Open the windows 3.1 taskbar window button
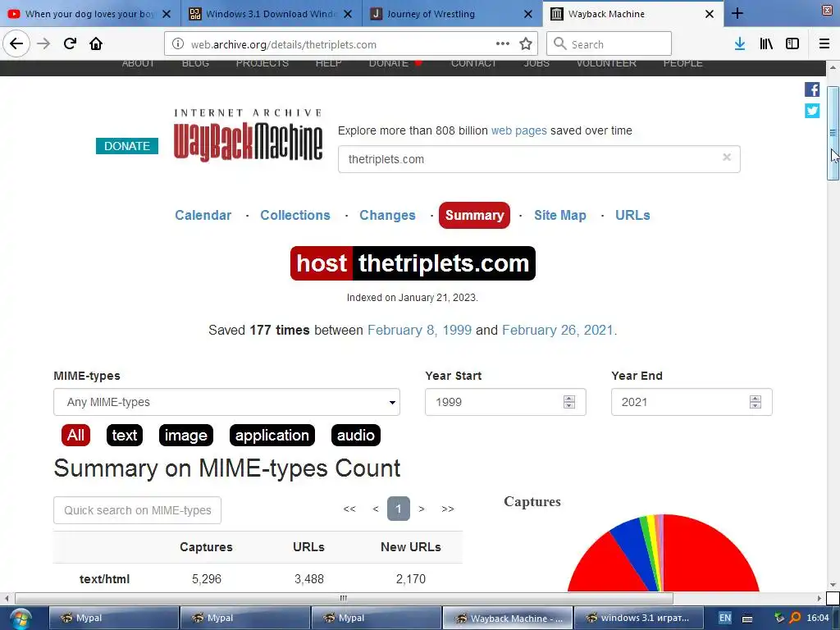The height and width of the screenshot is (630, 840). (637, 618)
